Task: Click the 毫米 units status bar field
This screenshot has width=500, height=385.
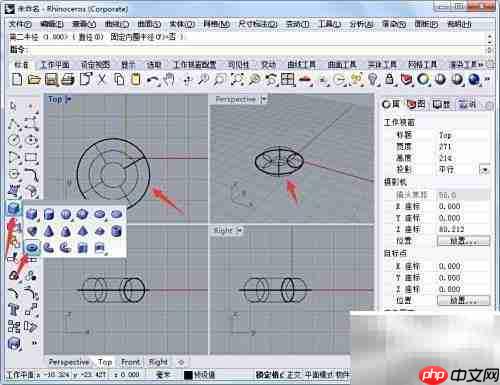Action: click(163, 375)
